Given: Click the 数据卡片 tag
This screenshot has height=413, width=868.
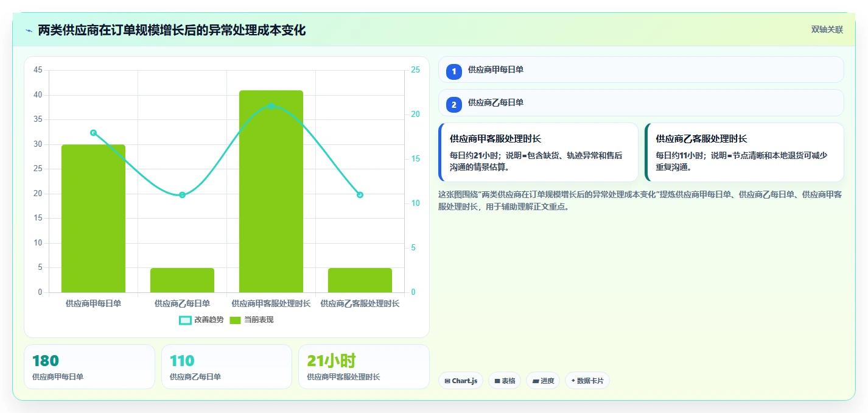Looking at the screenshot, I should point(587,381).
